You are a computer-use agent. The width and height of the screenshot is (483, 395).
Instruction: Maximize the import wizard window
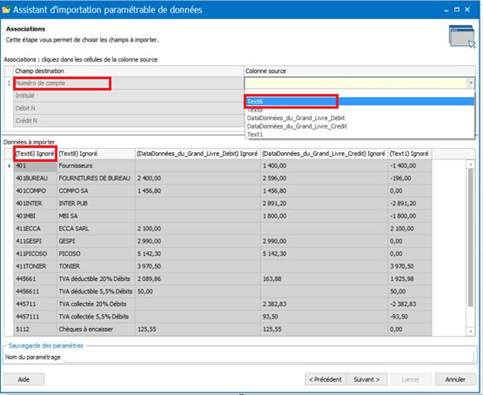coord(457,10)
